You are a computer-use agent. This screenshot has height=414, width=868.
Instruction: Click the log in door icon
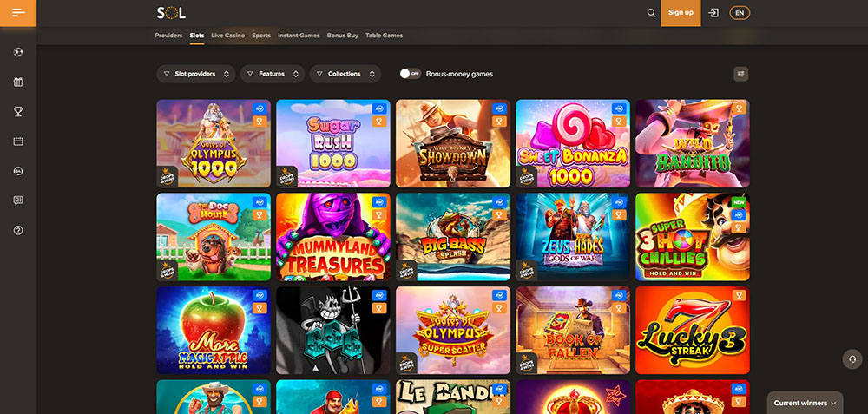[x=713, y=13]
